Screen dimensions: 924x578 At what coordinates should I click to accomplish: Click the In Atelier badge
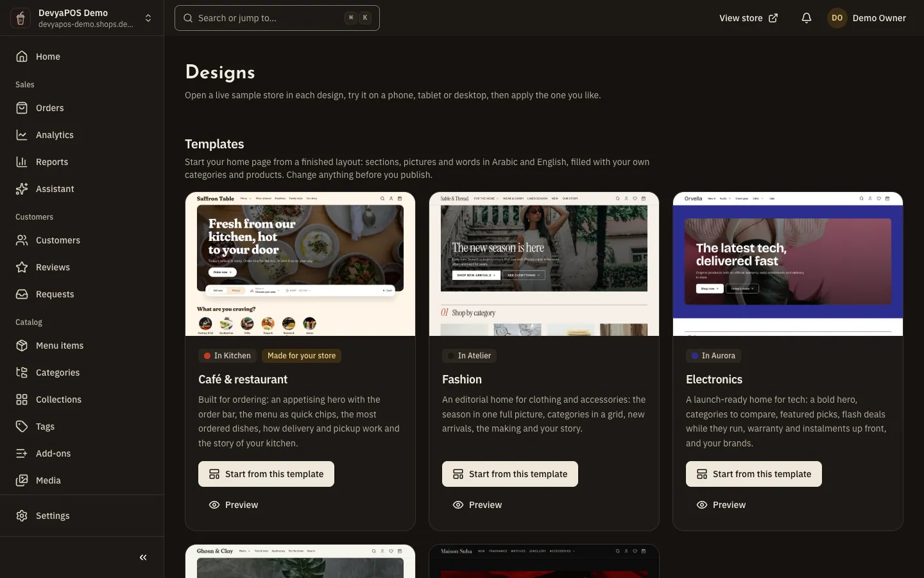coord(470,356)
